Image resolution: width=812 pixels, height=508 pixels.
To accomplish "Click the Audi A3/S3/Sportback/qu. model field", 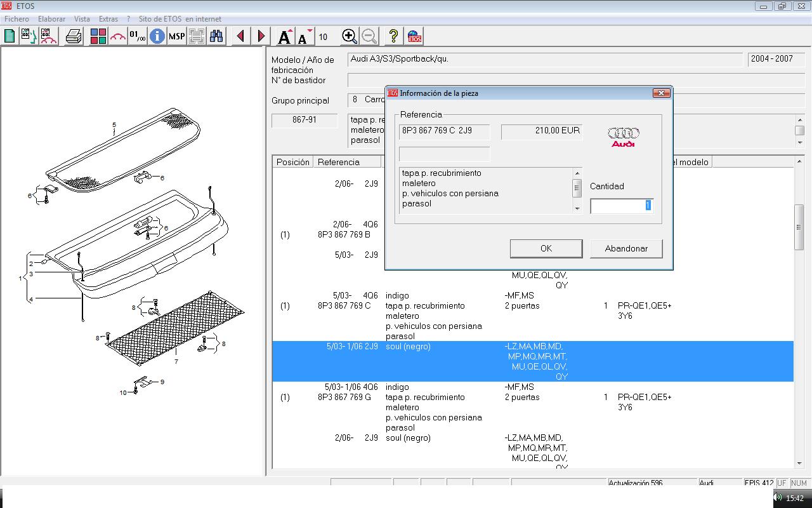I will pyautogui.click(x=545, y=60).
